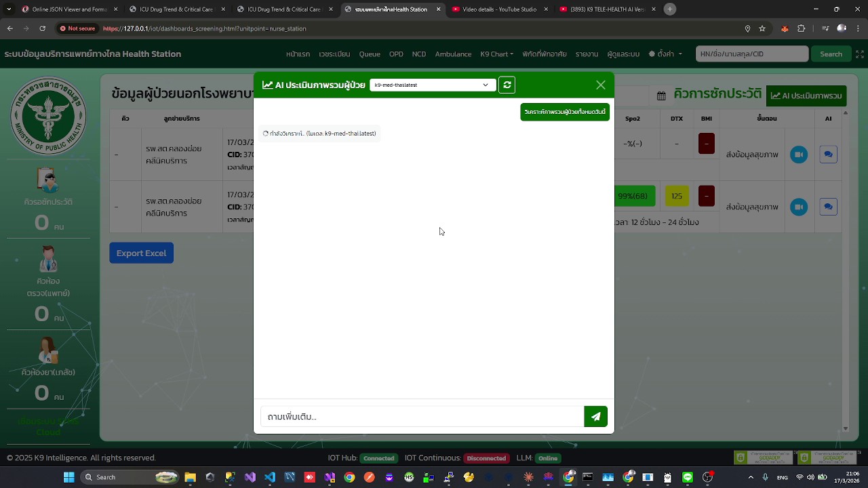Screen dimensions: 868x488
Task: Open AI chat for first patient row
Action: tap(828, 155)
